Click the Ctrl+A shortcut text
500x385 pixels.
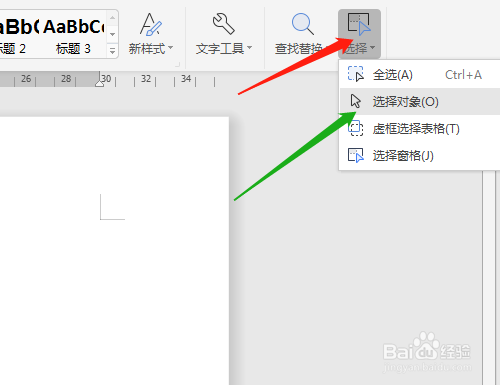tap(463, 75)
